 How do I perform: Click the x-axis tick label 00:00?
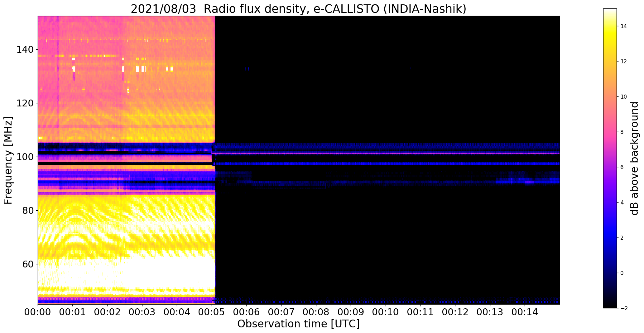click(38, 312)
